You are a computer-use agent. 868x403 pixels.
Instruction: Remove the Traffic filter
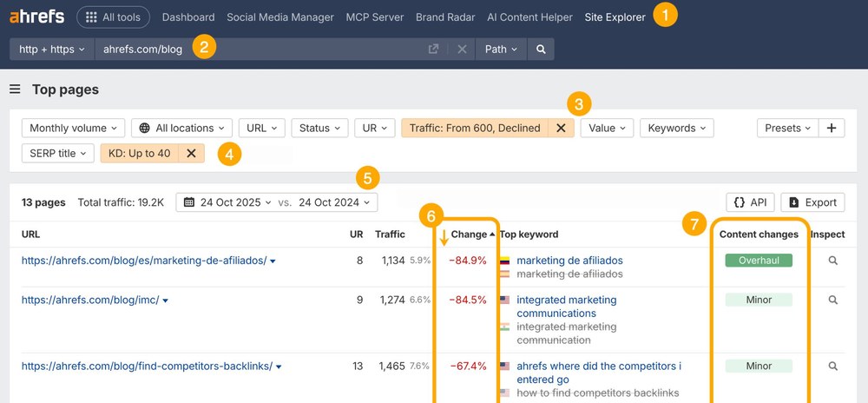pos(561,128)
